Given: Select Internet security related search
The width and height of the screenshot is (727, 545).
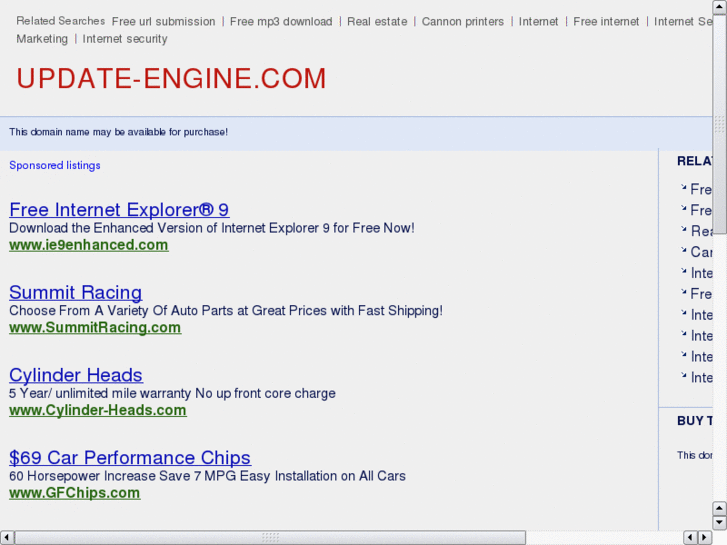Looking at the screenshot, I should pos(125,39).
